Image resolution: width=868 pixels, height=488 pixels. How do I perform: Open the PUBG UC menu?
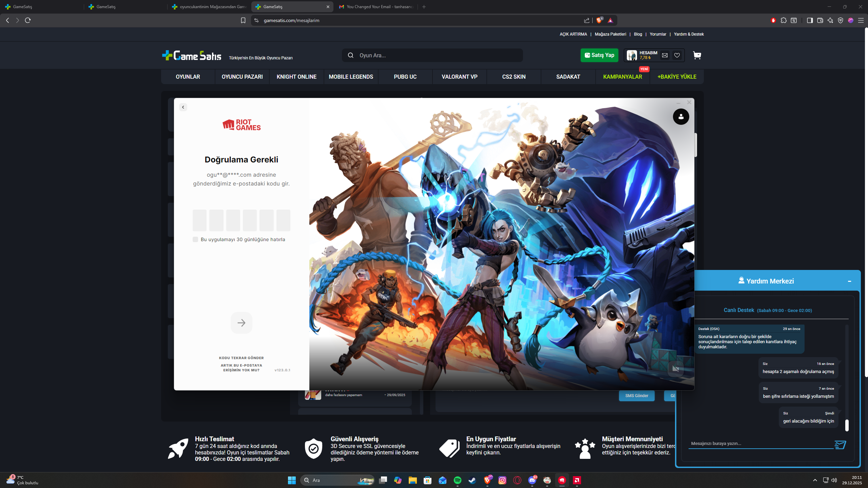(x=405, y=77)
